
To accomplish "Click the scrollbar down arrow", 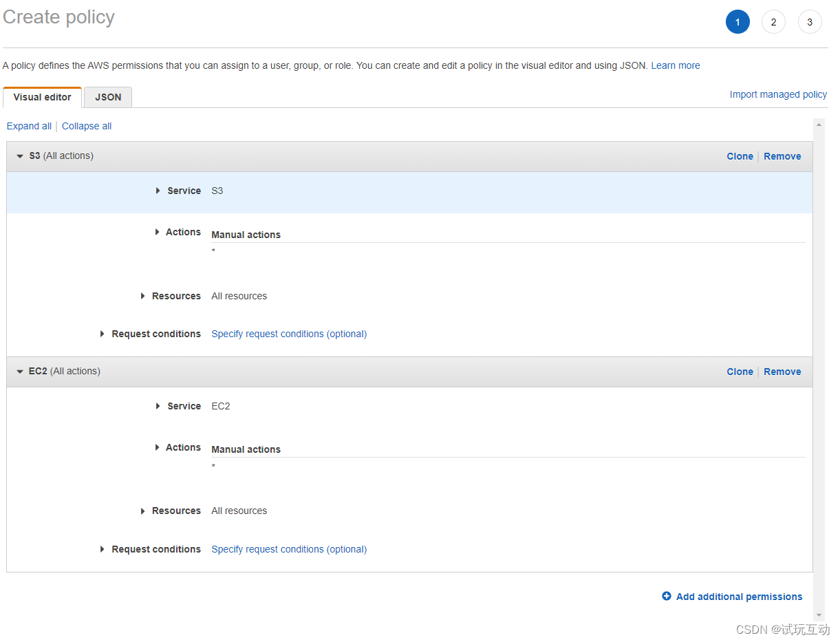I will point(819,614).
